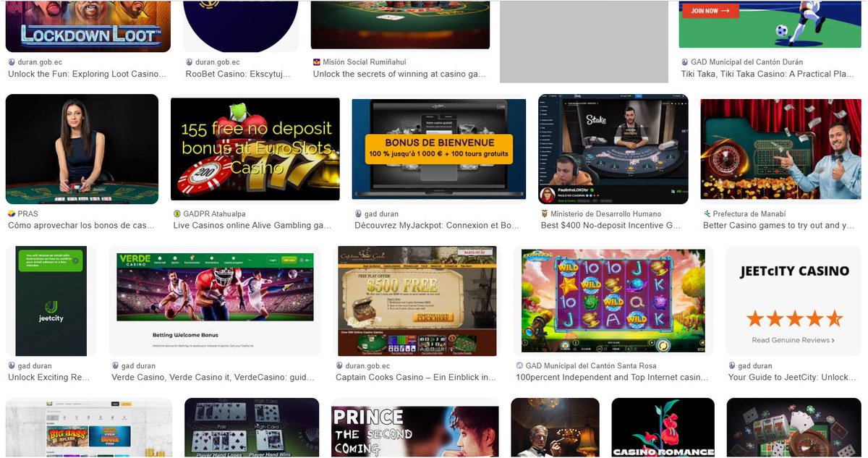
Task: Open the roulette with pointing man image
Action: coord(781,149)
